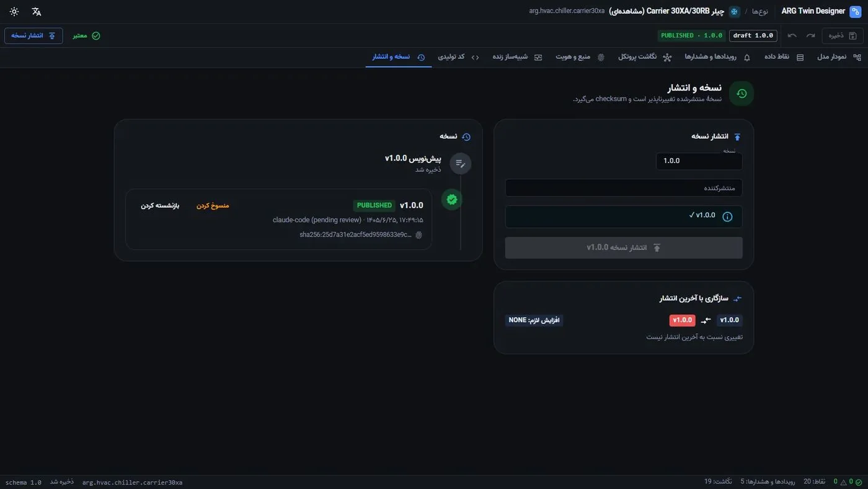Click the پیش‌نویس v1.0.0 draft entry
The image size is (868, 489).
pos(413,158)
